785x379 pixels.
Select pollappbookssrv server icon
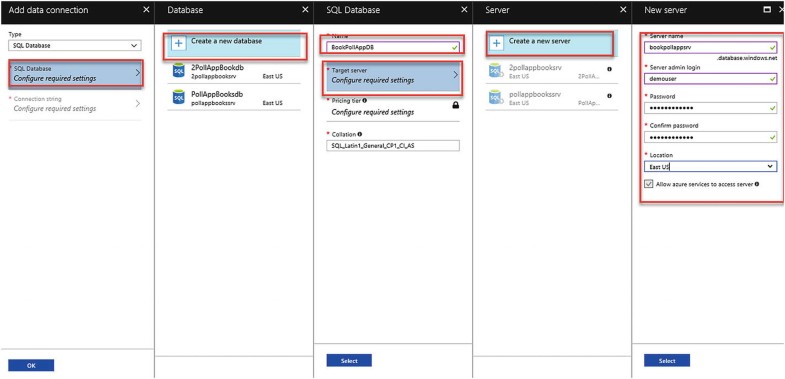point(495,97)
